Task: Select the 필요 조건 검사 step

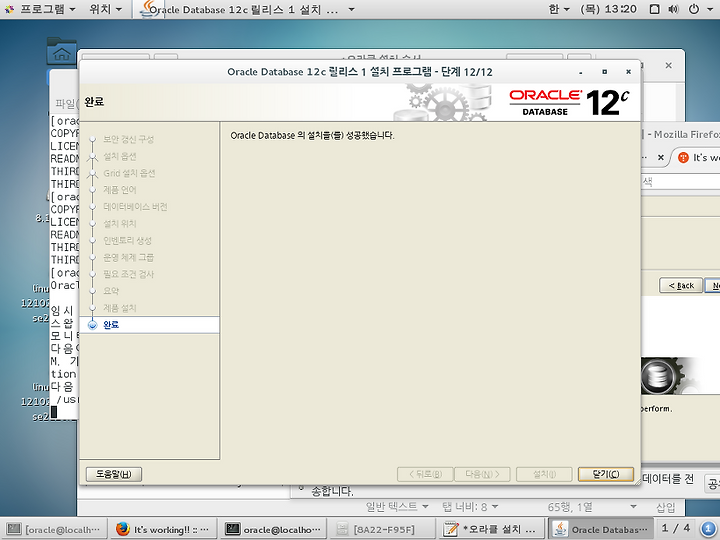Action: 129,274
